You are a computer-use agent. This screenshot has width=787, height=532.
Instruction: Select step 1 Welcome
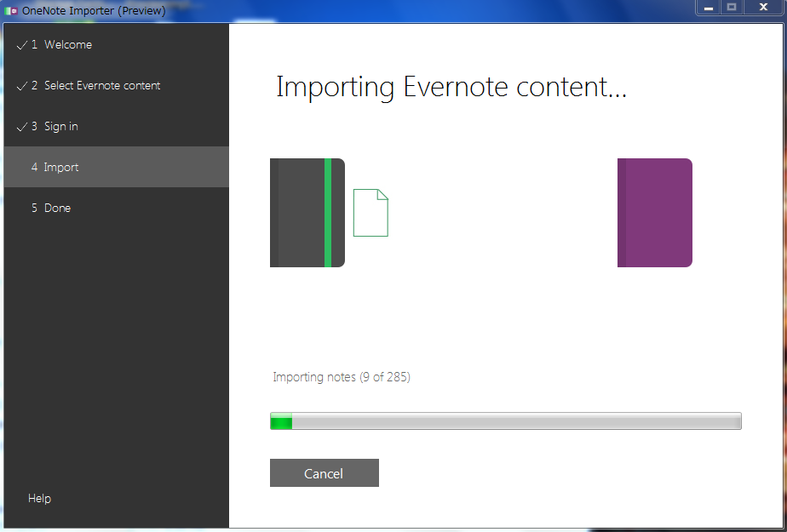117,44
